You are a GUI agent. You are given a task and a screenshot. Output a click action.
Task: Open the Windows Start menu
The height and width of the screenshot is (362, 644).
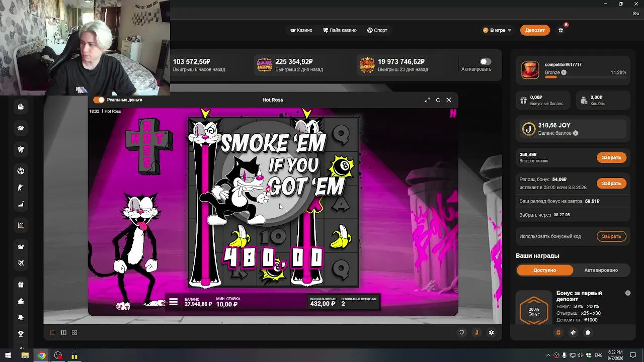click(x=8, y=355)
